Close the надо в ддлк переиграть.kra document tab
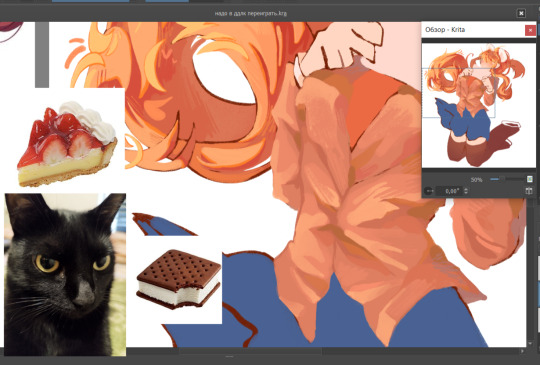The height and width of the screenshot is (365, 540). click(x=521, y=13)
